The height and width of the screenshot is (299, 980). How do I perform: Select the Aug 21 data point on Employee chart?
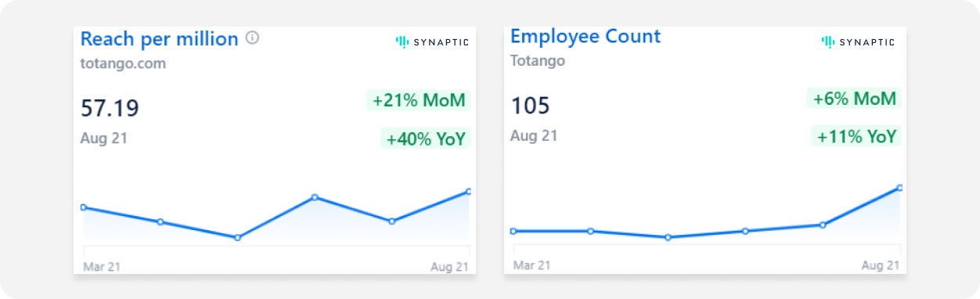[900, 187]
